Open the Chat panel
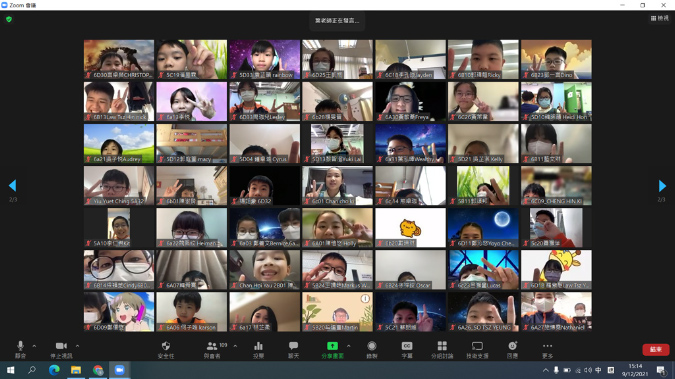 [294, 349]
